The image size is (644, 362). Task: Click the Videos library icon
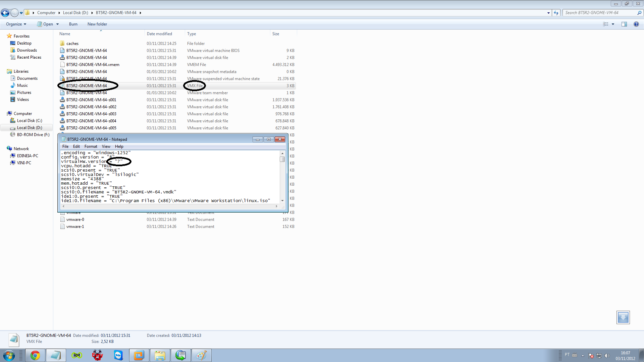13,100
